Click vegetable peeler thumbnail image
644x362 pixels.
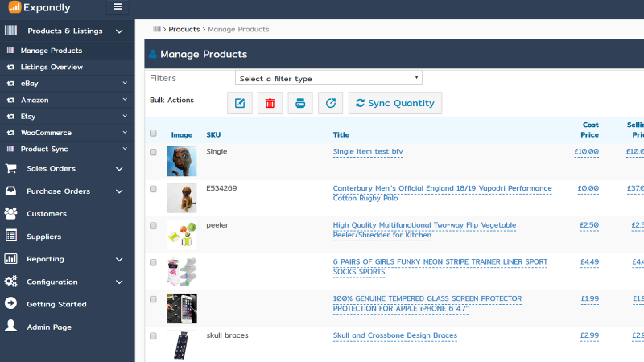(x=182, y=235)
